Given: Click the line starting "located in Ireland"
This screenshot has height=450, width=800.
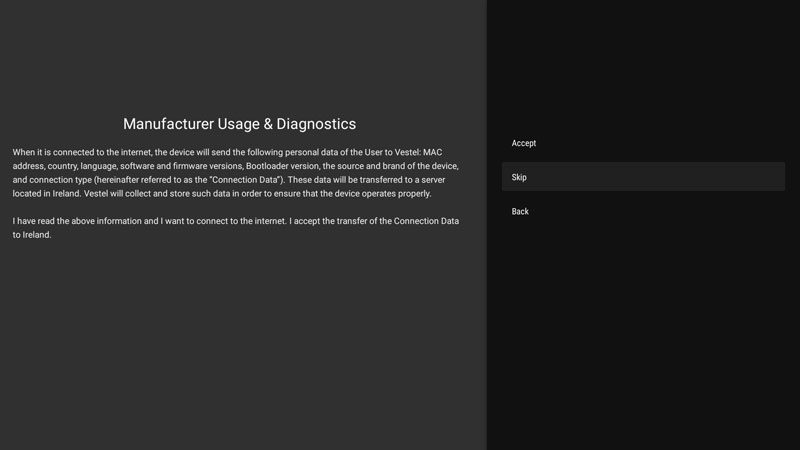Looking at the screenshot, I should [221, 194].
